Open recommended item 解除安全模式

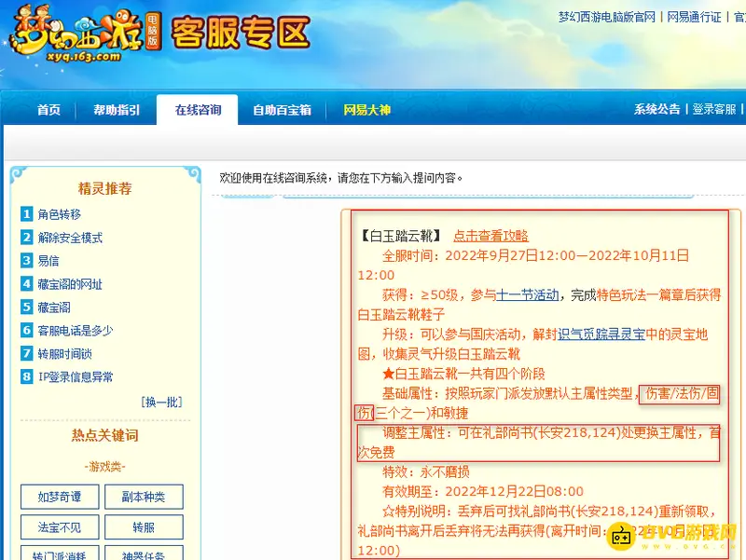71,238
